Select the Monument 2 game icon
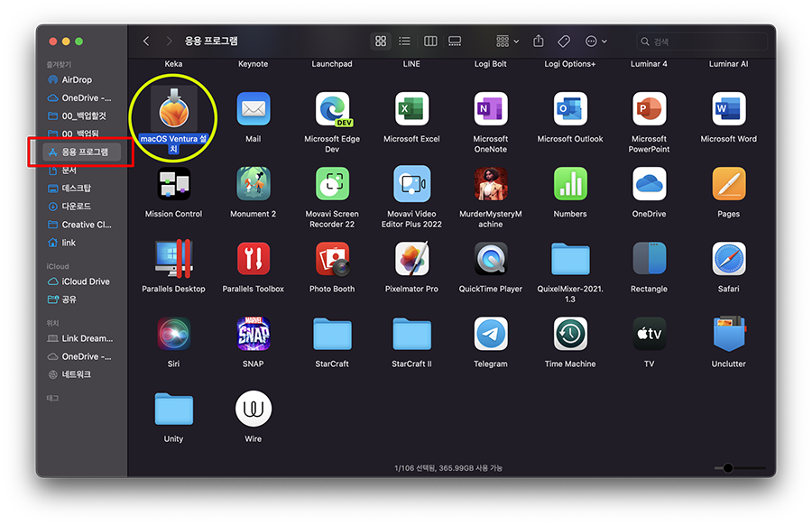The image size is (812, 525). (254, 184)
